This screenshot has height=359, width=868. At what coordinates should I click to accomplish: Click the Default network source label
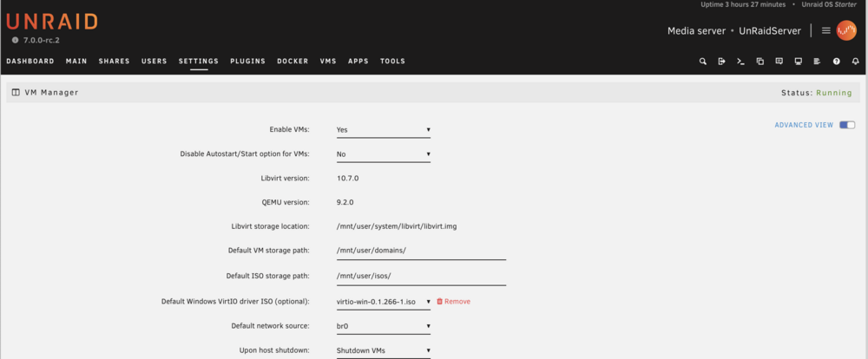point(270,326)
